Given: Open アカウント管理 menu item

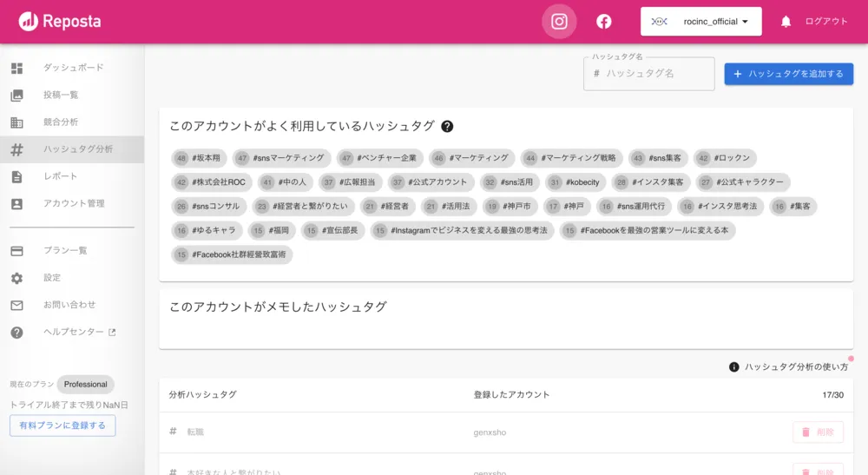Looking at the screenshot, I should click(x=74, y=203).
